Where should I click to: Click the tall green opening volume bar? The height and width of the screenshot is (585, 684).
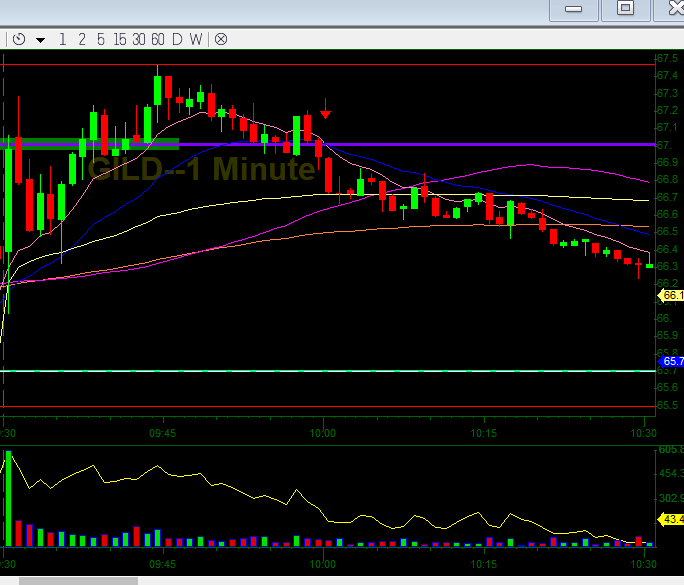8,498
